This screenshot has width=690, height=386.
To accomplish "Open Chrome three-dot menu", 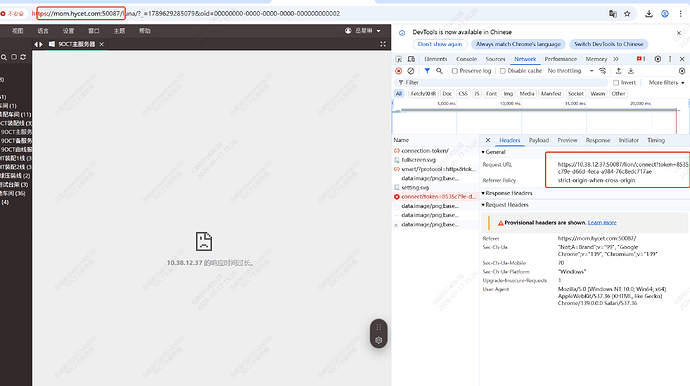I will coord(680,14).
